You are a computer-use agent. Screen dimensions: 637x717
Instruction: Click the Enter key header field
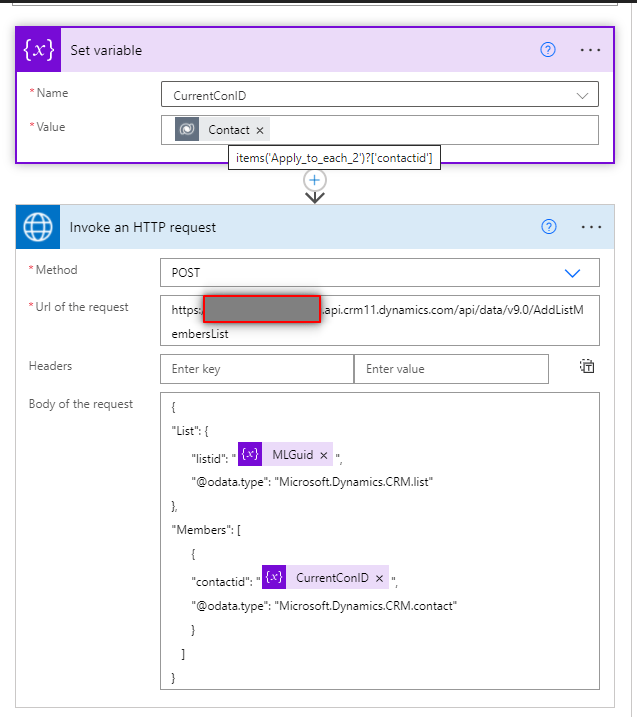(256, 369)
